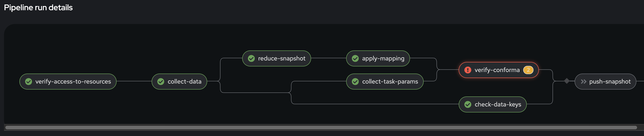Click the success icon on collect-data
This screenshot has width=644, height=136.
161,82
